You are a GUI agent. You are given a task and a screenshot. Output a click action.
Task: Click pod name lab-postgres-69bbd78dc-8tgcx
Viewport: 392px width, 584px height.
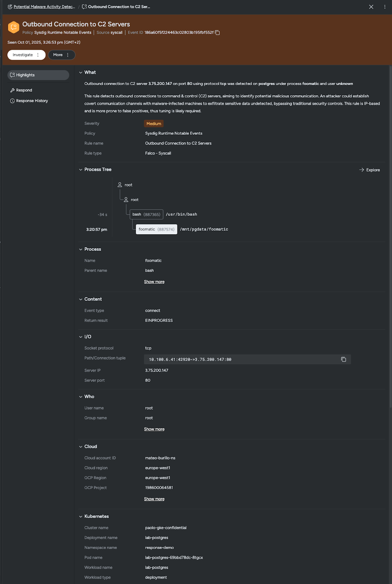(174, 558)
